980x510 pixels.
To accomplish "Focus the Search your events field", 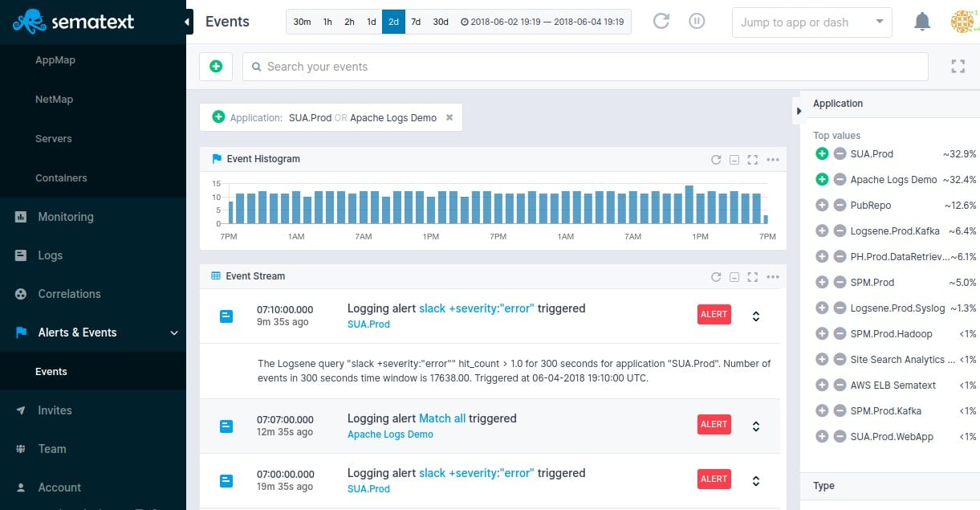I will [585, 67].
